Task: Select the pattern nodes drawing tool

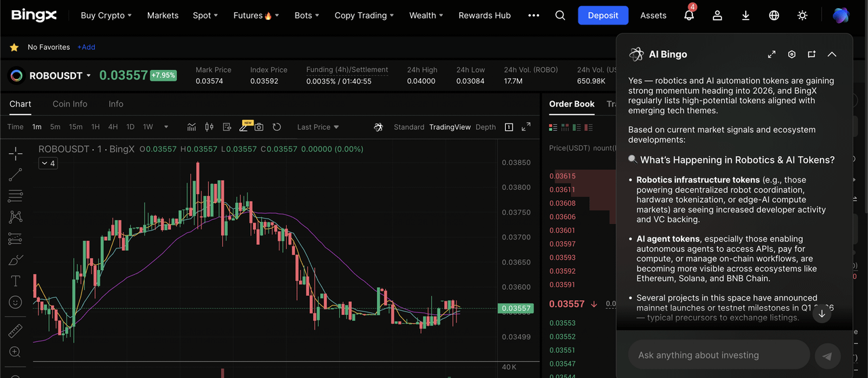Action: point(15,217)
